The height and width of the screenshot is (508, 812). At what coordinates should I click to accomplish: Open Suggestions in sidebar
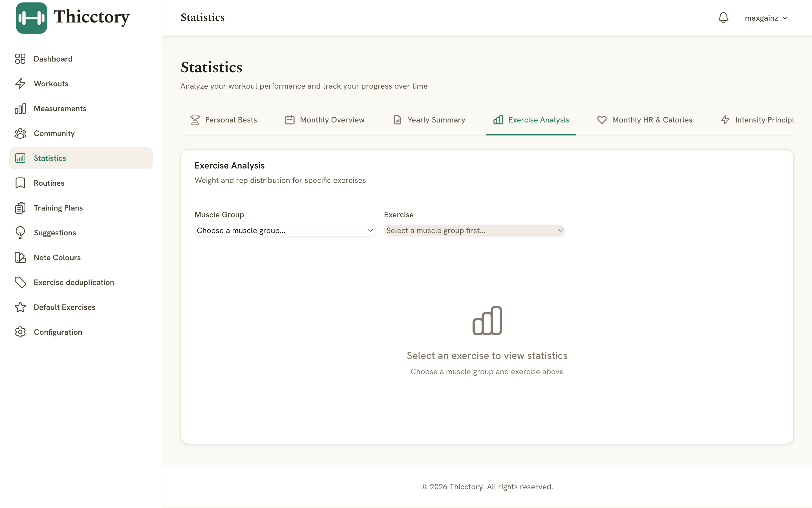[x=81, y=233]
